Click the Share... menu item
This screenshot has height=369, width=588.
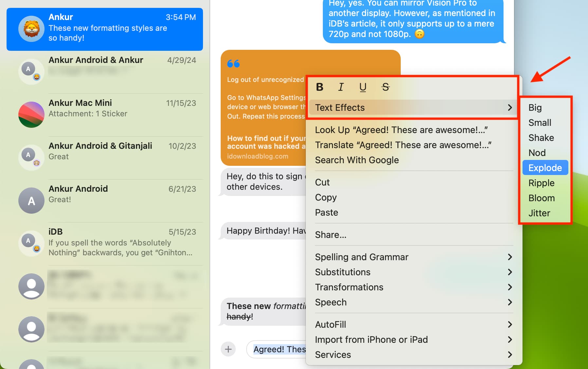click(331, 235)
